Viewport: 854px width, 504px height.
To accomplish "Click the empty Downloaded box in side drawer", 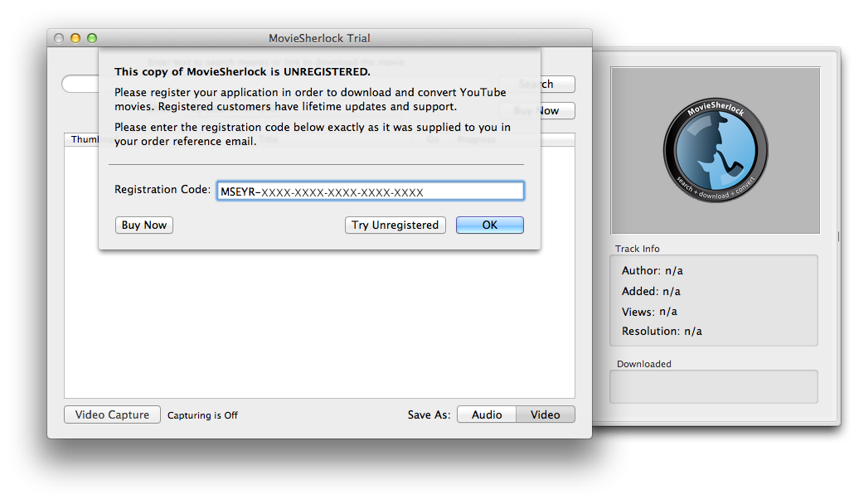I will tap(714, 386).
